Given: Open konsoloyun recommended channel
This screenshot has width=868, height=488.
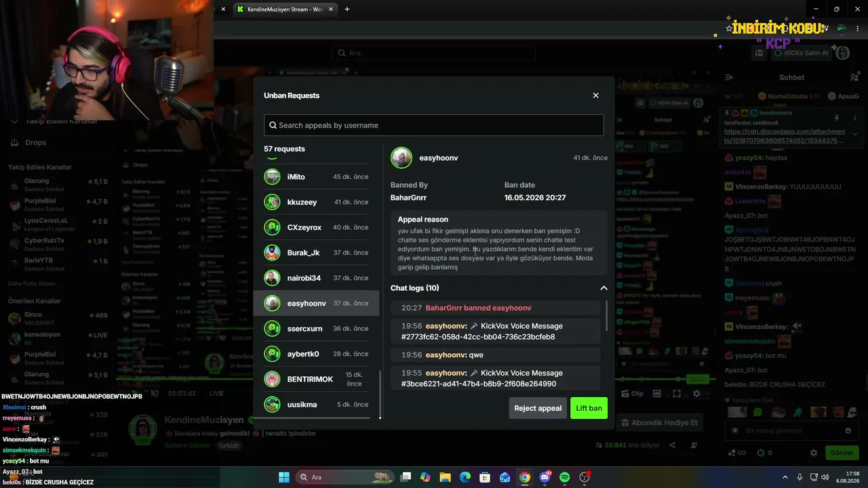Looking at the screenshot, I should tap(58, 339).
